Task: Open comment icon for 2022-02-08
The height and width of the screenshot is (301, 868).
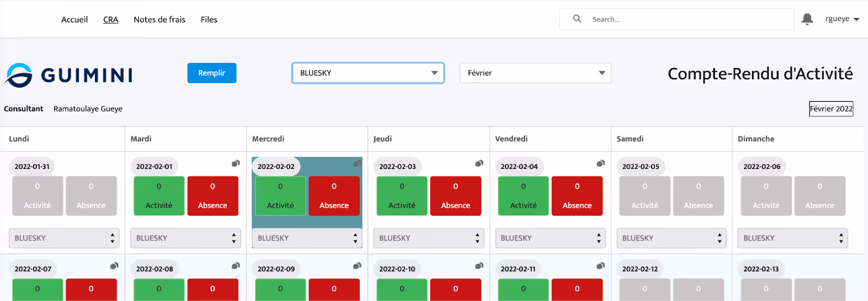Action: pyautogui.click(x=235, y=266)
